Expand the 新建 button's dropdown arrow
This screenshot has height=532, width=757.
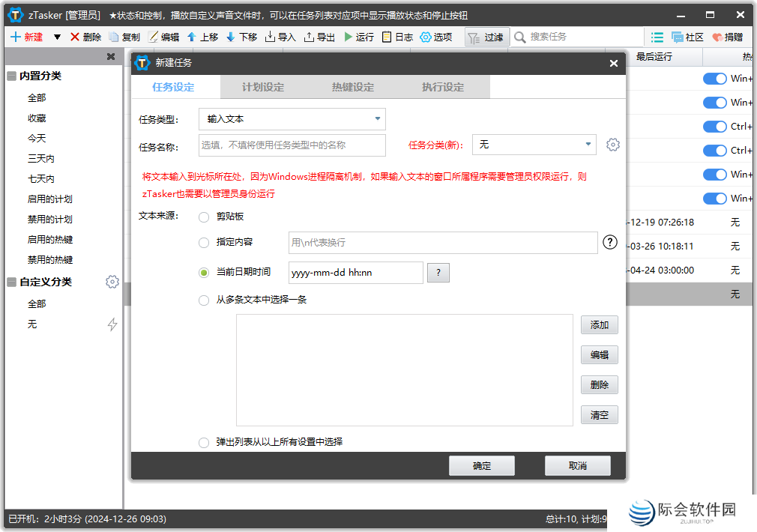tap(57, 37)
